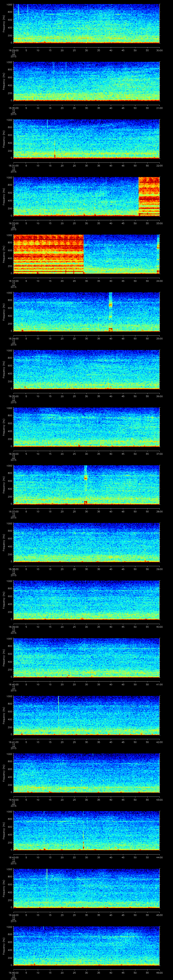Click the Frequency (Hz) axis label of the 16:29 panel
This screenshot has width=173, height=980.
(x=4, y=24)
